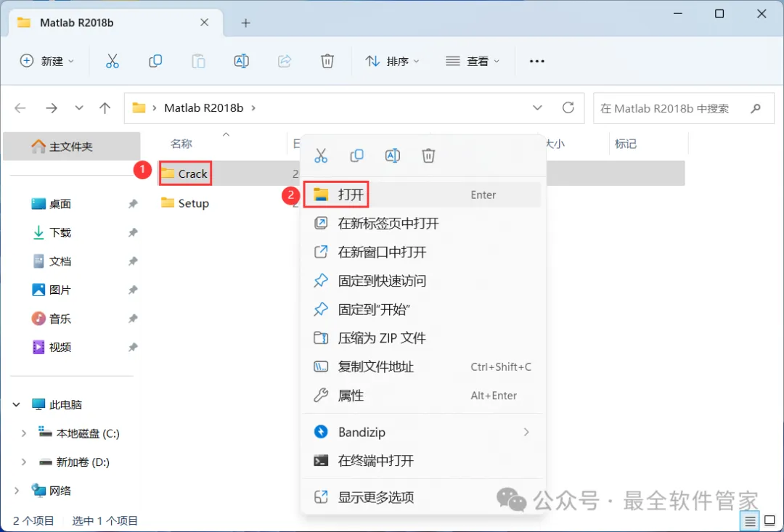Choose 固定到"开始"
Screen dimensions: 784x532
point(423,309)
